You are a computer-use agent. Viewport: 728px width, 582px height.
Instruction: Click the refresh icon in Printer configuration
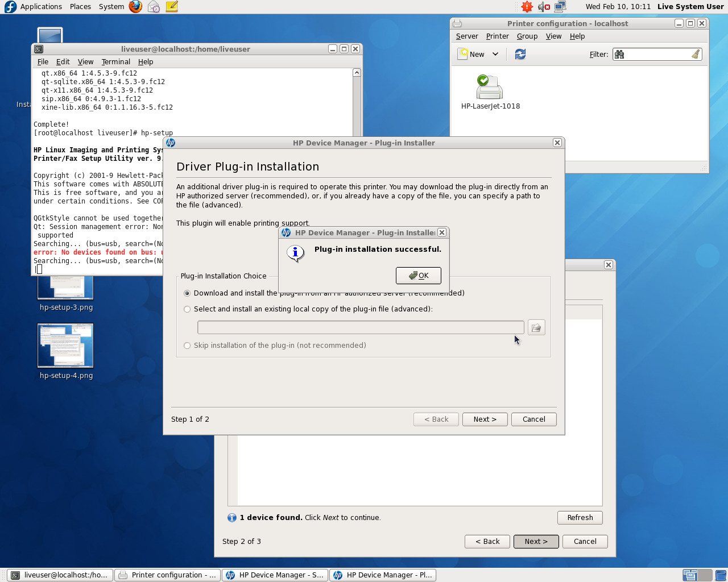coord(520,54)
